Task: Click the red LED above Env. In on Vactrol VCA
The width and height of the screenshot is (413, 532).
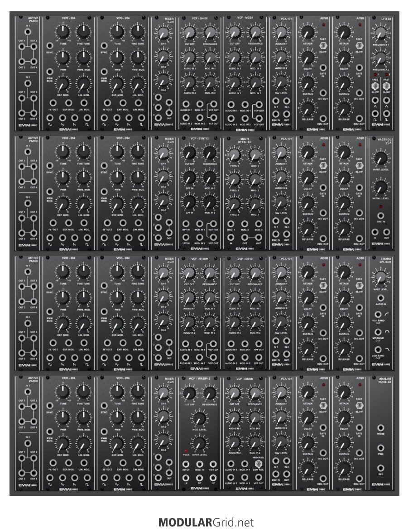Action: coord(381,206)
